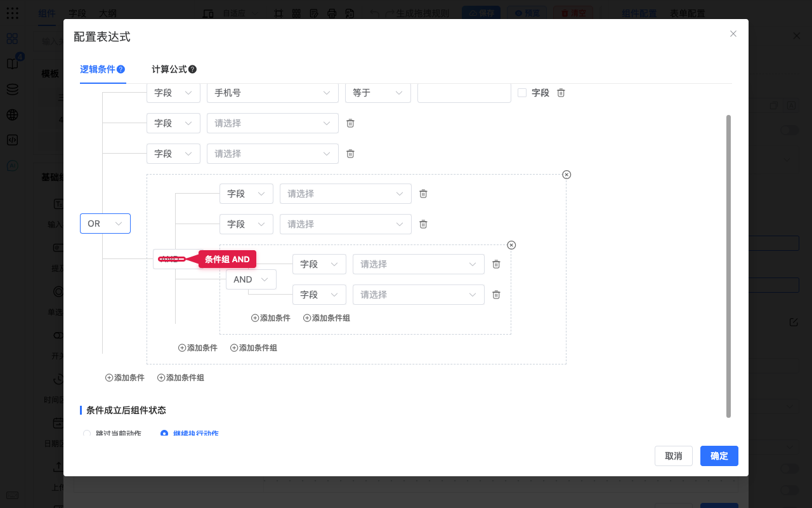Open 字段 type dropdown in second top-level row
Image resolution: width=812 pixels, height=508 pixels.
coord(173,123)
